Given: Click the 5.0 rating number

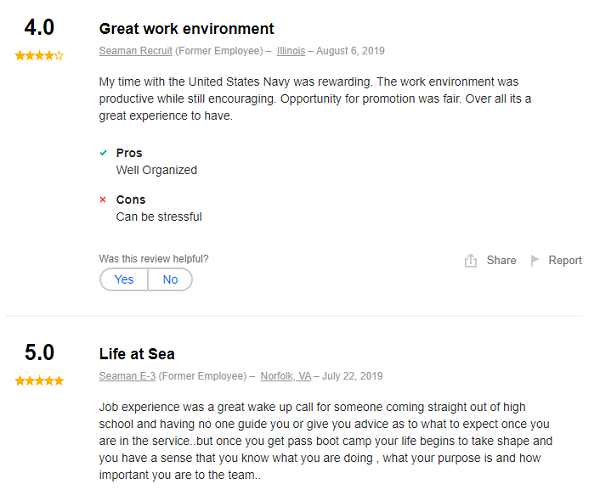Looking at the screenshot, I should click(39, 353).
